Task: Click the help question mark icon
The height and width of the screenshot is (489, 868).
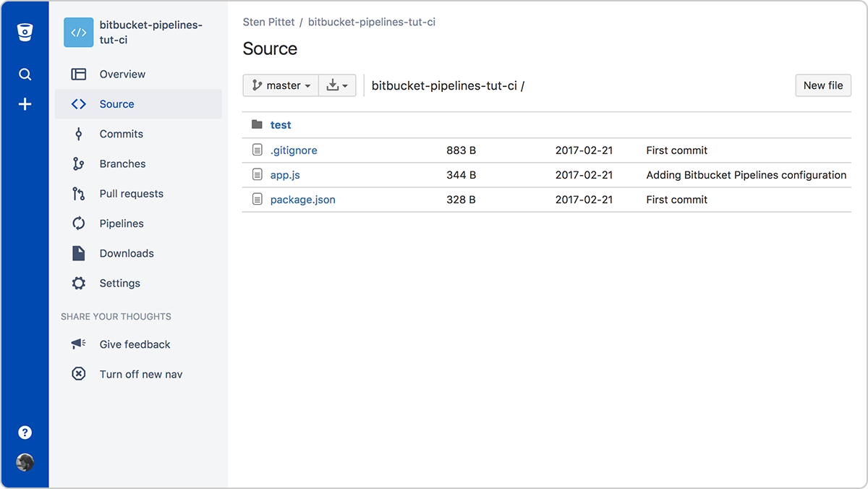Action: tap(25, 432)
